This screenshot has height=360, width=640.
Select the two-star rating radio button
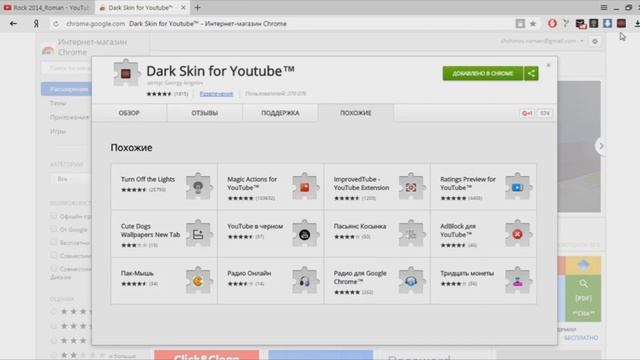pyautogui.click(x=54, y=355)
